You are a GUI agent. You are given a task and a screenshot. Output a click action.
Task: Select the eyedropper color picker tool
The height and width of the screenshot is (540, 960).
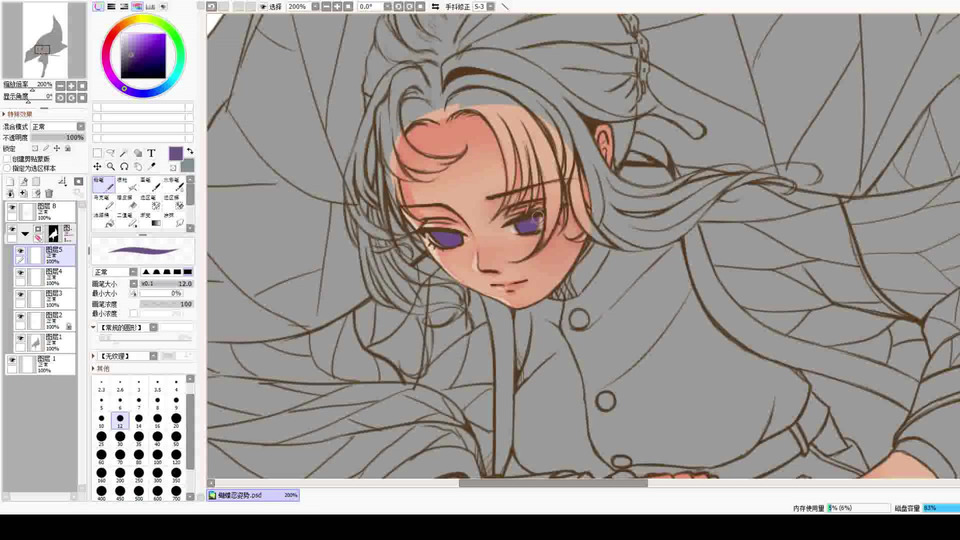151,167
